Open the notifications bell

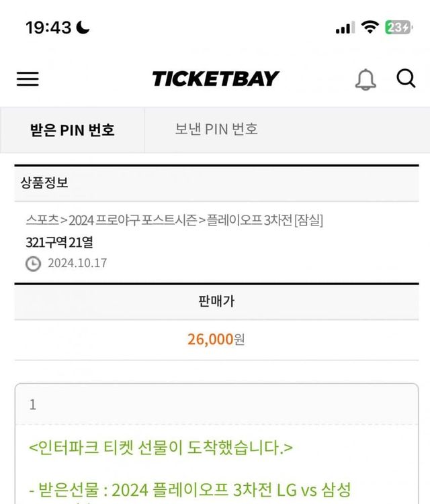(365, 80)
